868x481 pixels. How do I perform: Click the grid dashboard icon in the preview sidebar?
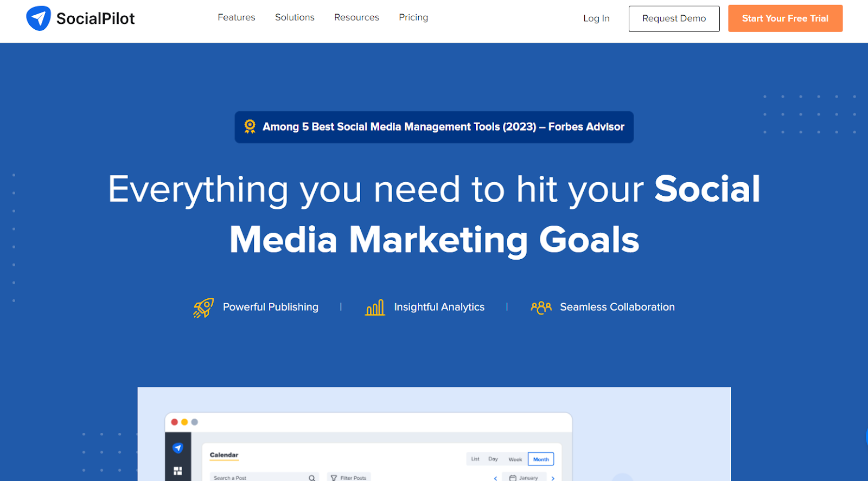click(178, 471)
